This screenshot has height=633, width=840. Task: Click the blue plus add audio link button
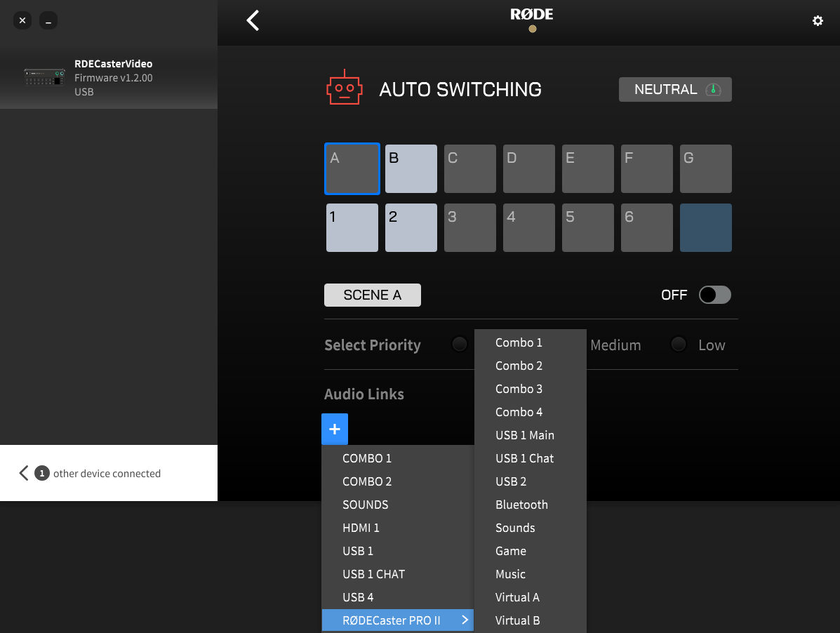[x=335, y=429]
